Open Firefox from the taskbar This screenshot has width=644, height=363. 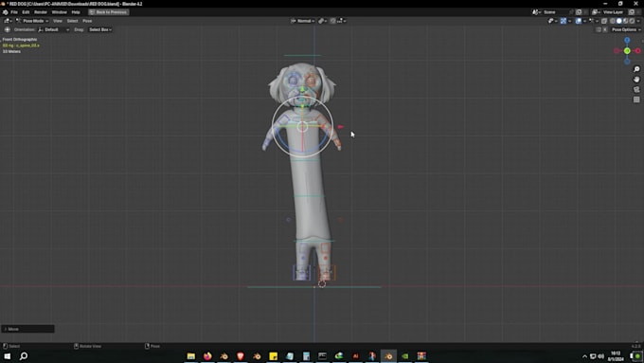point(207,356)
